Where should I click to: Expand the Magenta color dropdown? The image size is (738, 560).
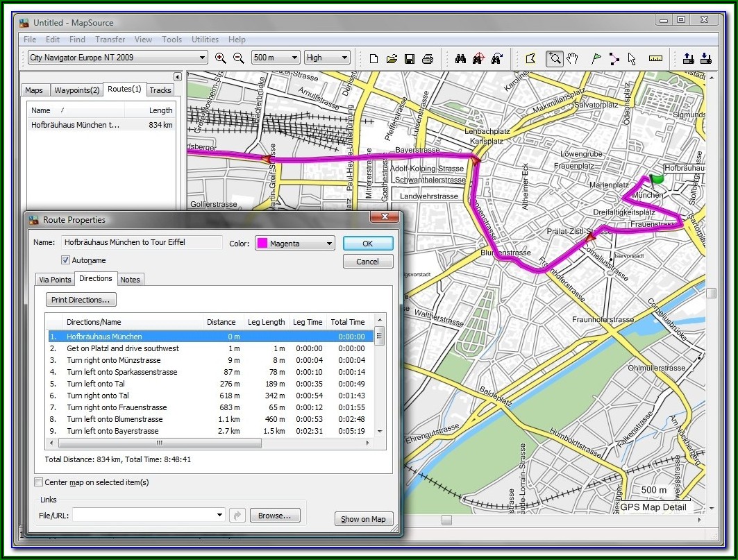pos(328,244)
